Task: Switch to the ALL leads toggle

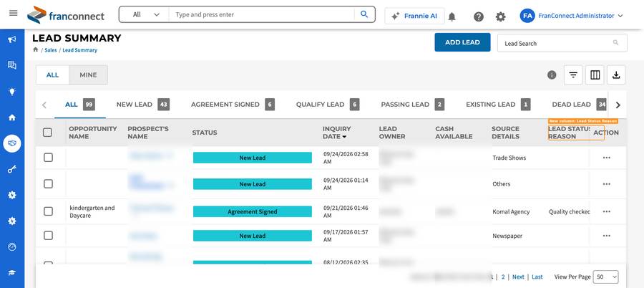Action: [52, 75]
